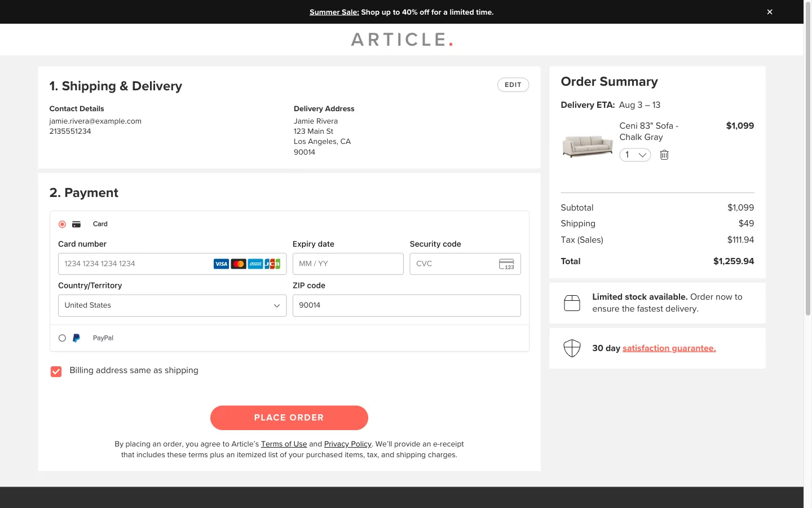Dismiss the Summer Sale banner with the X
Image resolution: width=812 pixels, height=508 pixels.
click(769, 12)
